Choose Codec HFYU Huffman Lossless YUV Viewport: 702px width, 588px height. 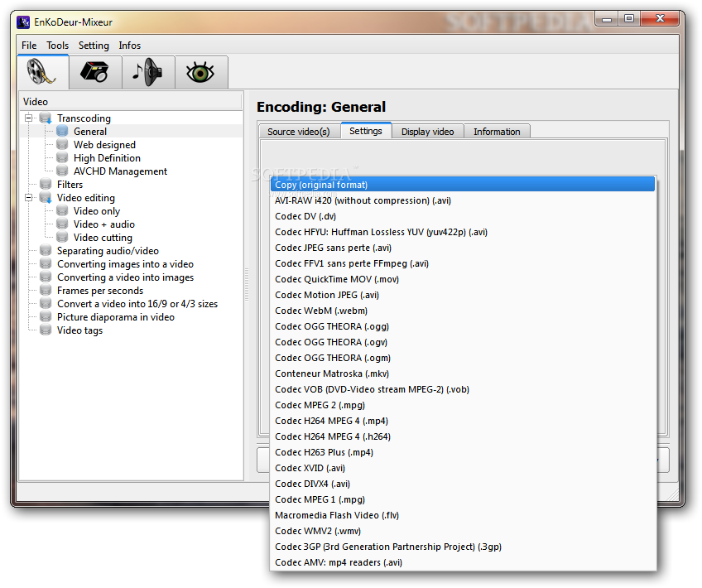click(463, 232)
